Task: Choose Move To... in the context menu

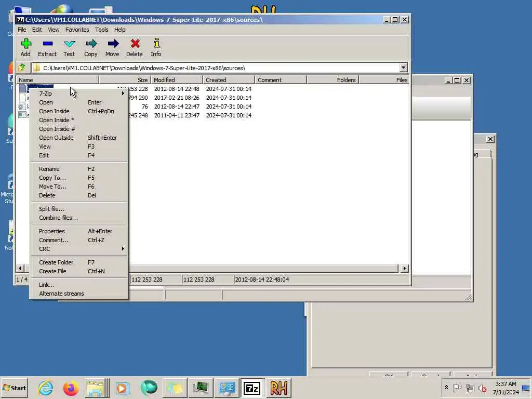Action: tap(79, 187)
